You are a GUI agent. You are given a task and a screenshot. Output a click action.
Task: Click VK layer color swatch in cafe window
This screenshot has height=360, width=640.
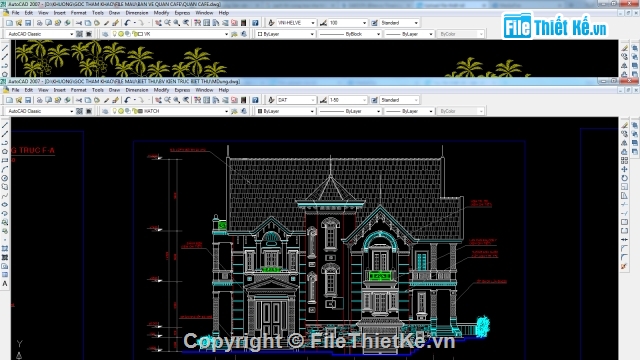click(140, 34)
